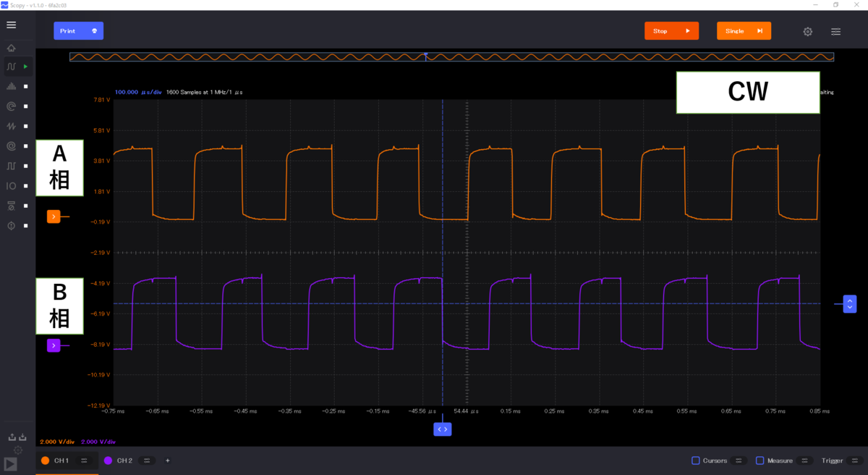This screenshot has height=475, width=868.
Task: Toggle the CH 2 purple channel enable dot
Action: [108, 461]
